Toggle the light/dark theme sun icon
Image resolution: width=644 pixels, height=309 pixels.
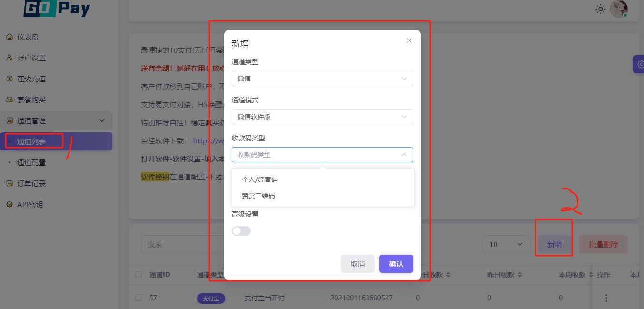click(x=601, y=9)
